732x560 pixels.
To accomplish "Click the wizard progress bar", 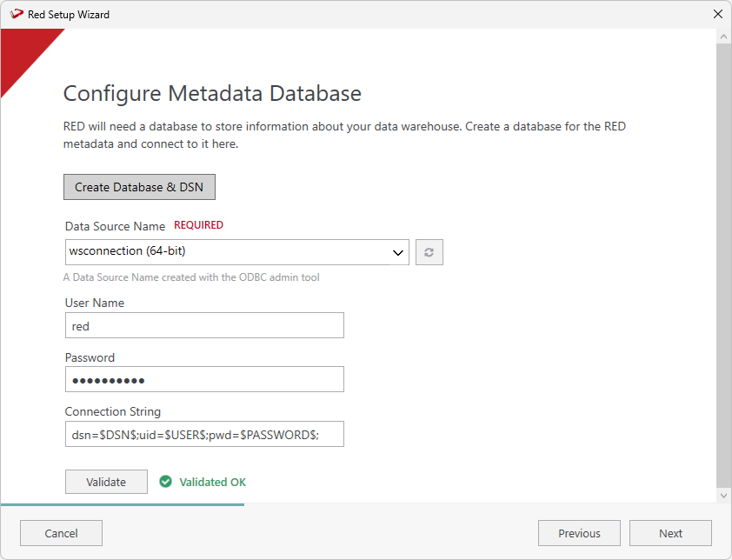I will (x=122, y=504).
